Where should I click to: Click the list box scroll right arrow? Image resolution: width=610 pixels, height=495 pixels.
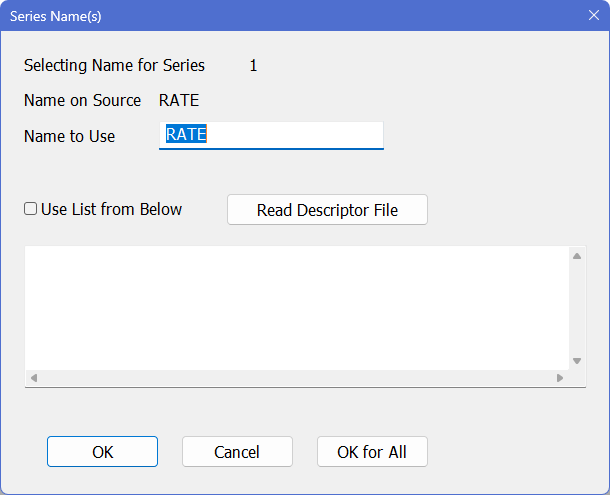(x=560, y=378)
